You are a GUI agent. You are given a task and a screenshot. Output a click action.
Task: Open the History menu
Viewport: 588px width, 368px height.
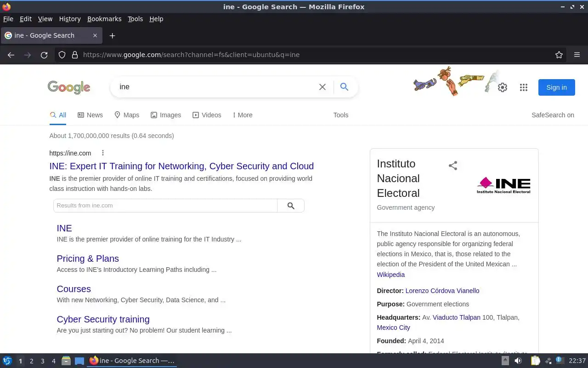click(x=70, y=19)
